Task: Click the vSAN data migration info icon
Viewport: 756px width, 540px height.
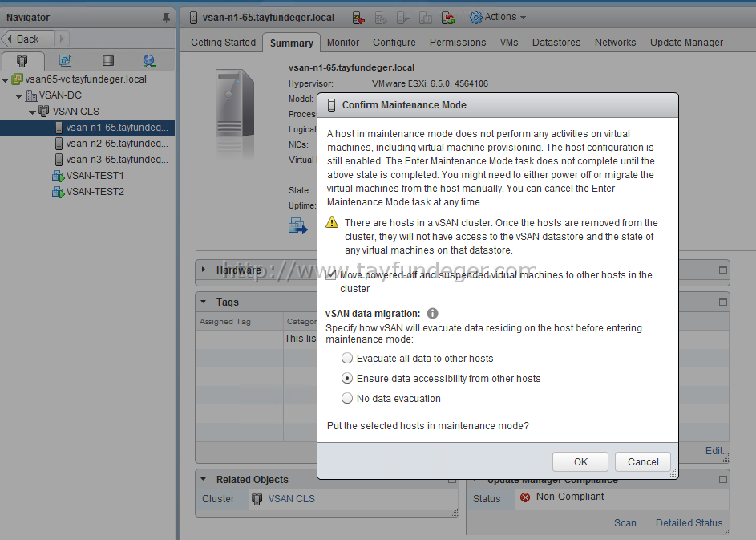Action: click(x=432, y=313)
